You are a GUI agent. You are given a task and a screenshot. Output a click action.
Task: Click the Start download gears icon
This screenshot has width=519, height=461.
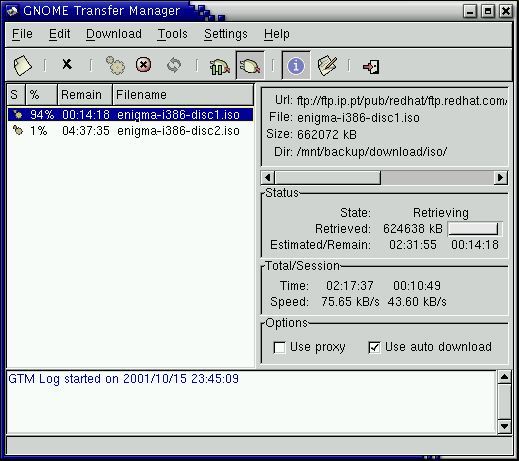(115, 65)
